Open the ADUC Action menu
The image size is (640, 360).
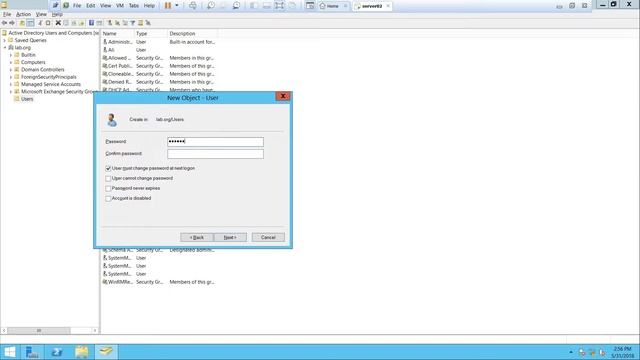(23, 14)
